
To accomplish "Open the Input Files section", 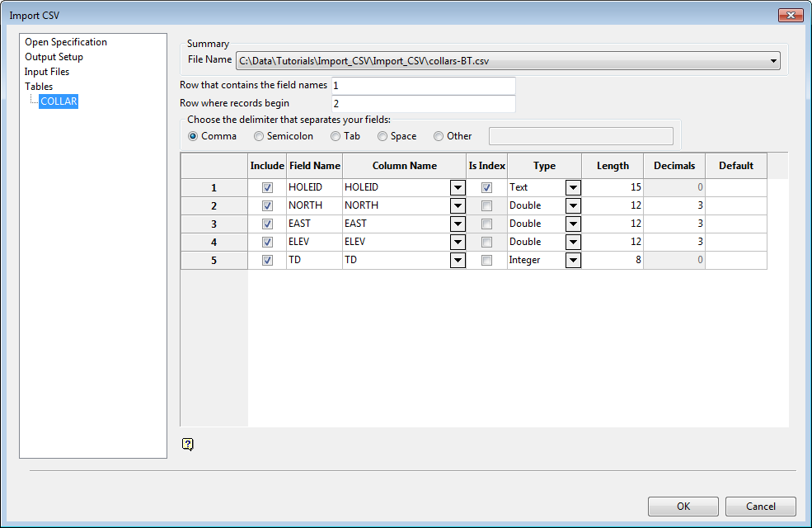I will tap(47, 72).
